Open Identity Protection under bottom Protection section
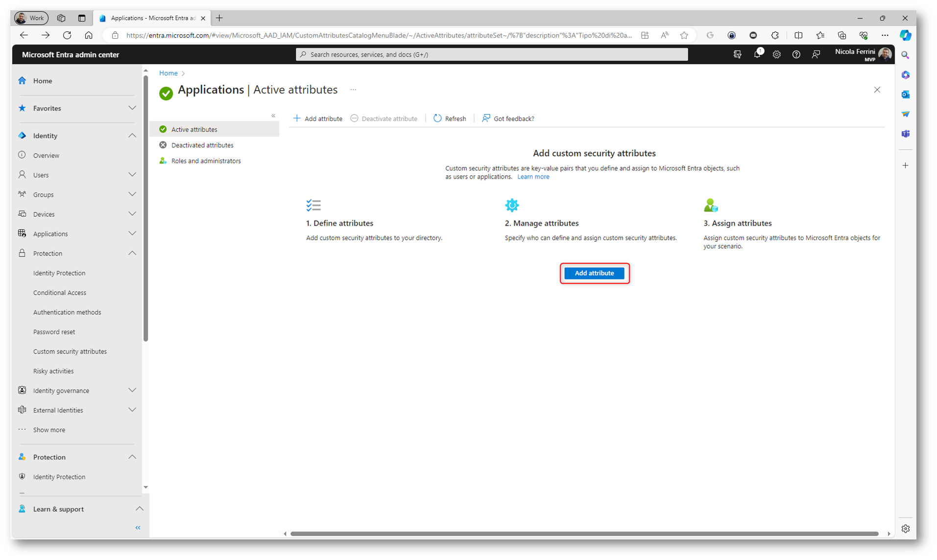The image size is (937, 560). (x=59, y=477)
